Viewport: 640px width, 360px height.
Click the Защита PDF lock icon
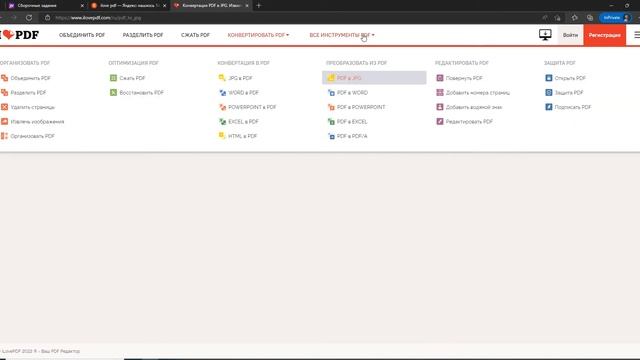(x=549, y=93)
